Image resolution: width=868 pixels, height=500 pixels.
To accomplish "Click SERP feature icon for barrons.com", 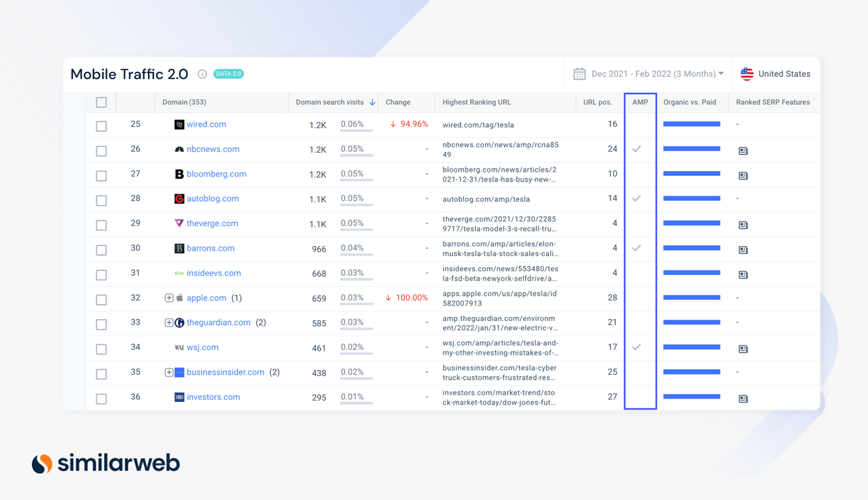I will [x=743, y=250].
